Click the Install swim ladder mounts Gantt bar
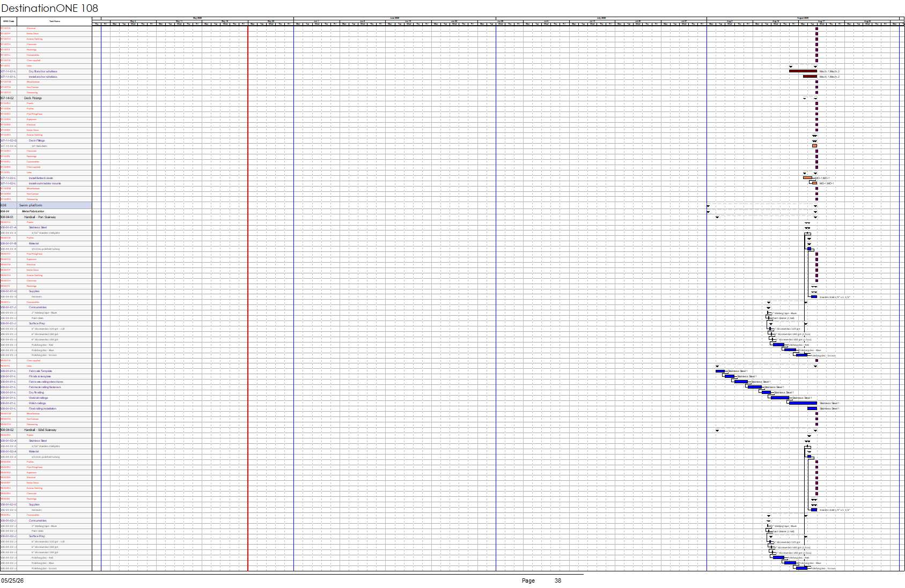 (x=814, y=183)
